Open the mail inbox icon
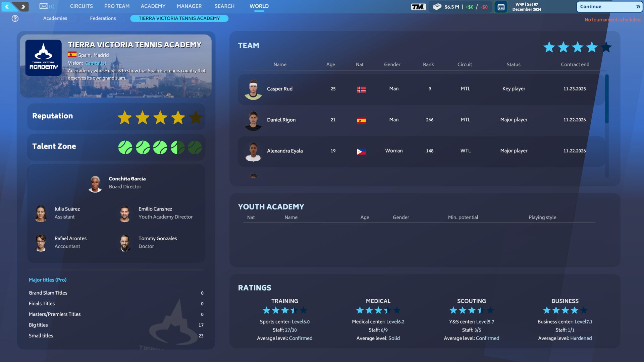 click(44, 6)
